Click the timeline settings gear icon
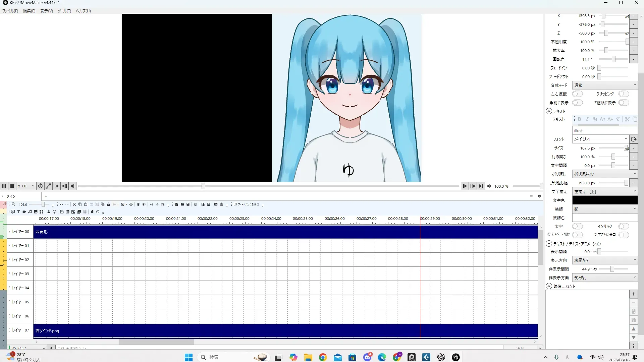 point(539,196)
